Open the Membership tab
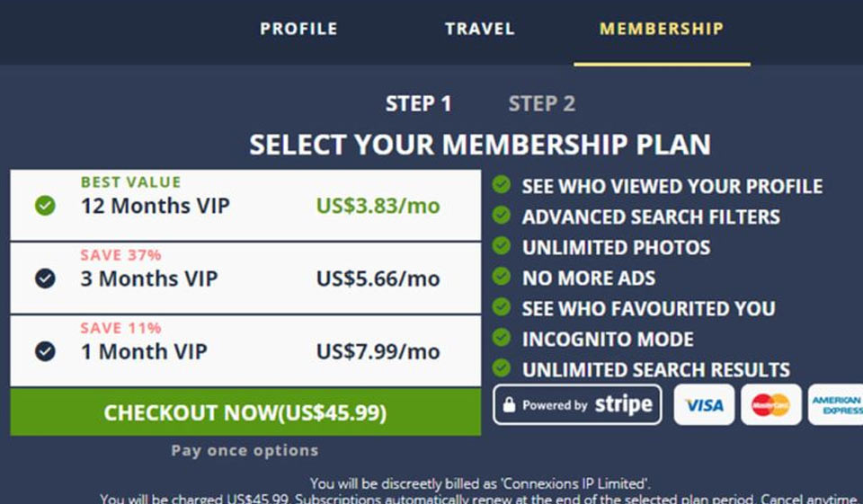863x504 pixels. [661, 29]
